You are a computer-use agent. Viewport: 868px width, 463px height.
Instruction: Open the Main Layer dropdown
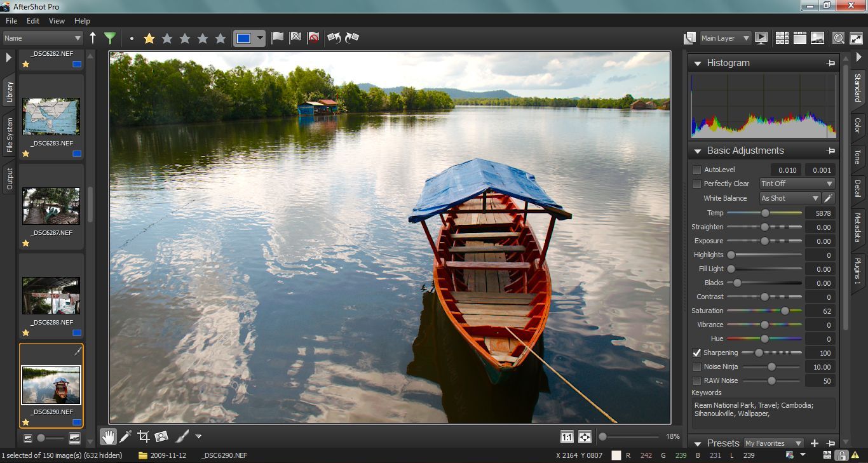coord(725,38)
